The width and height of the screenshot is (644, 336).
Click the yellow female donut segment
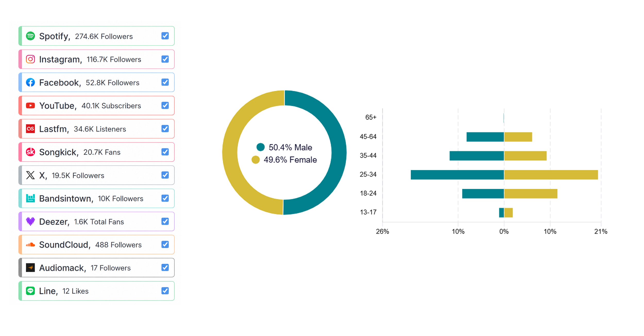[x=230, y=152]
